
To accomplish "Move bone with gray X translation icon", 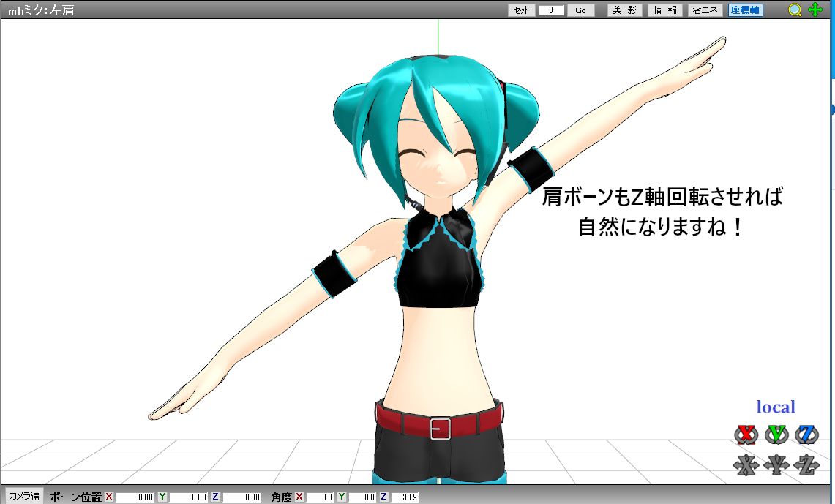I will 746,465.
